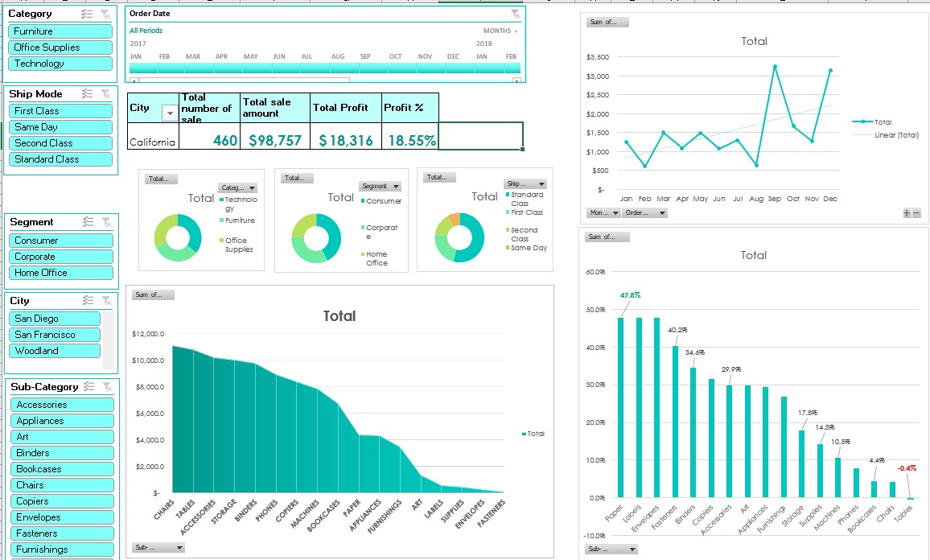Toggle the Same Day ship mode filter

click(61, 127)
